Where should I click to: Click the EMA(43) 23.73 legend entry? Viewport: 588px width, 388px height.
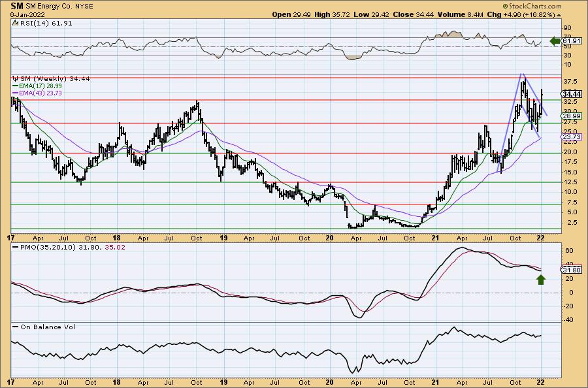pyautogui.click(x=40, y=93)
